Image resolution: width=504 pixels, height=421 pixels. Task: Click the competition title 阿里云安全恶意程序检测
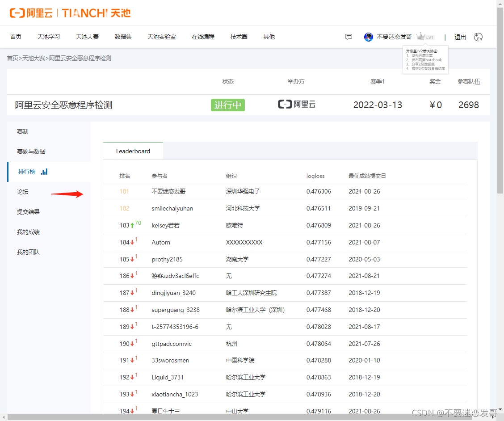(x=63, y=105)
